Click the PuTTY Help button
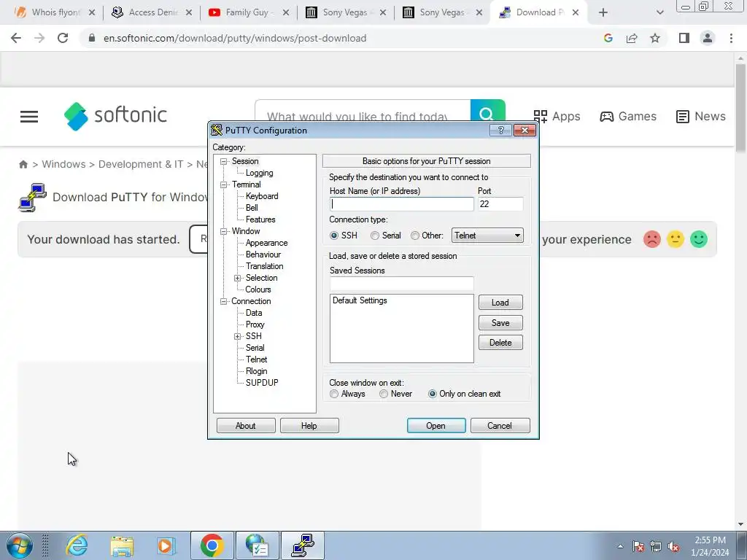Screen dimensions: 747x560 [x=309, y=426]
